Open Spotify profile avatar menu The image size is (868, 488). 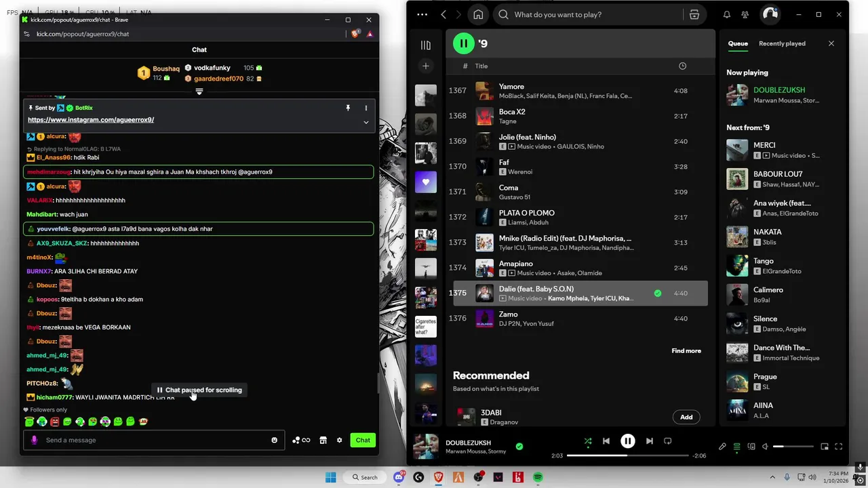tap(770, 14)
